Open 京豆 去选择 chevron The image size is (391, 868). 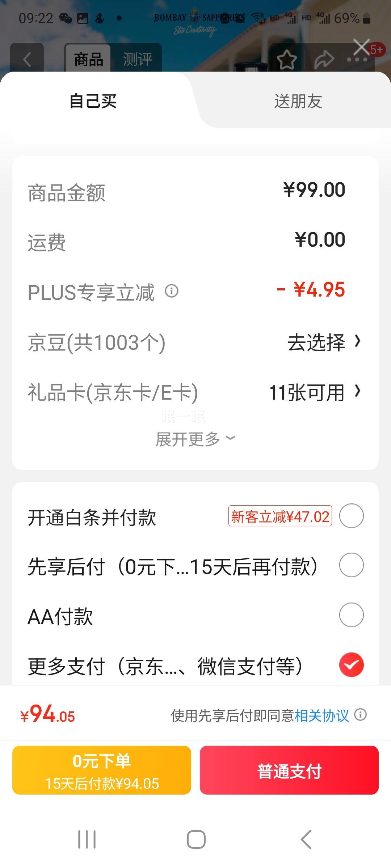pyautogui.click(x=324, y=342)
